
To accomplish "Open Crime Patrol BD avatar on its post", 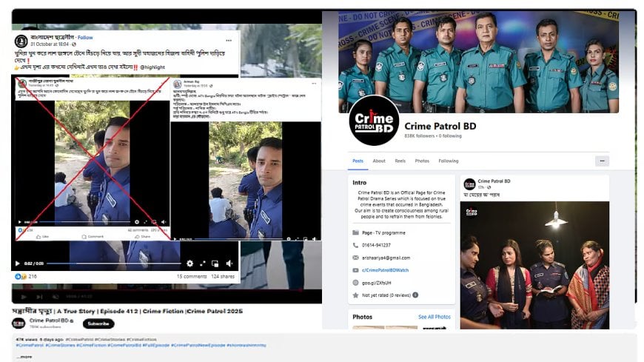I will click(x=469, y=184).
